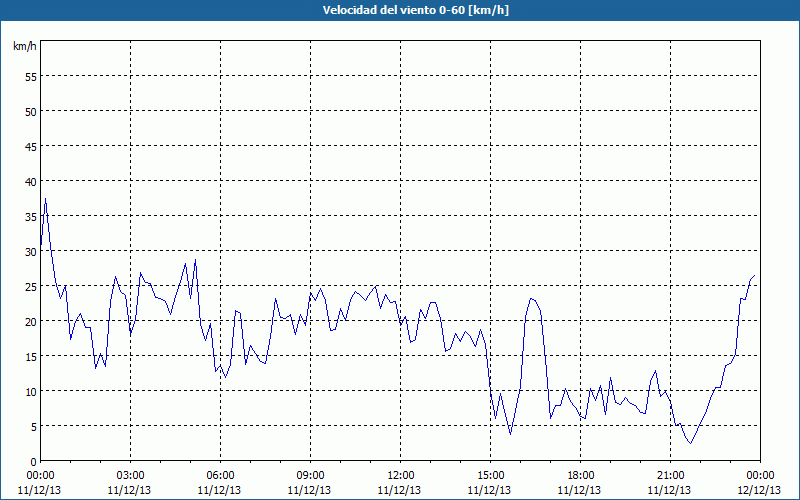
Task: Click the 12/12/13 date label
Action: point(759,490)
